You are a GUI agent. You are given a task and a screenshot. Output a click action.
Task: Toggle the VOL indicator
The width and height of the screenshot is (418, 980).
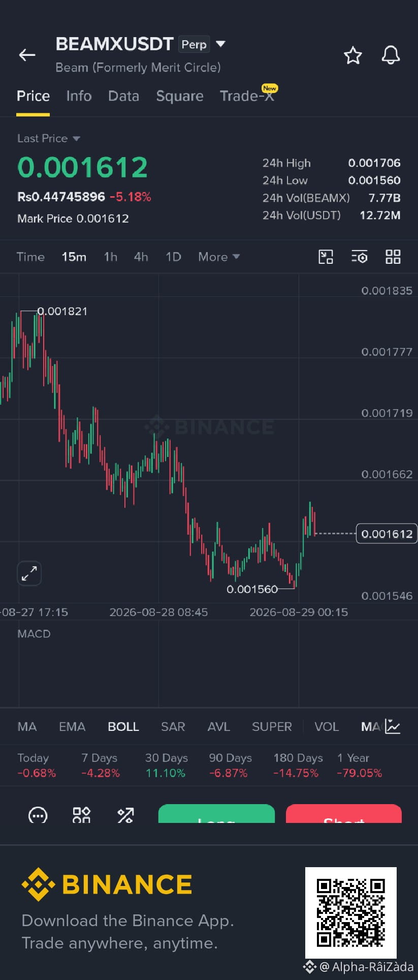[327, 726]
